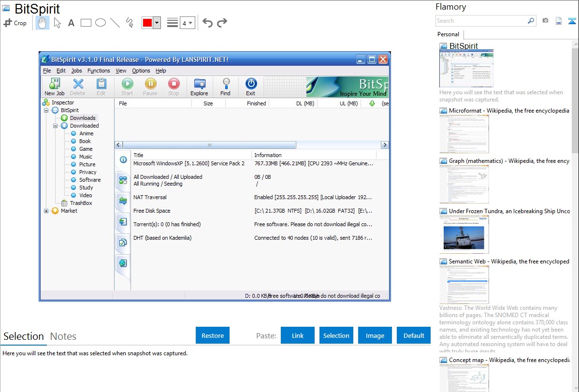The width and height of the screenshot is (579, 392).
Task: Open the Personal tab
Action: click(448, 34)
